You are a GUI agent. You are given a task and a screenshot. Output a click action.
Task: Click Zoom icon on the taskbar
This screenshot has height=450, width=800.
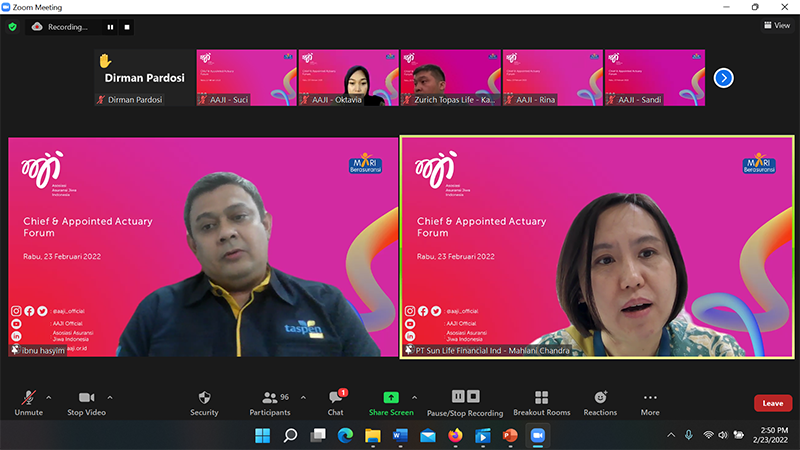(x=538, y=436)
